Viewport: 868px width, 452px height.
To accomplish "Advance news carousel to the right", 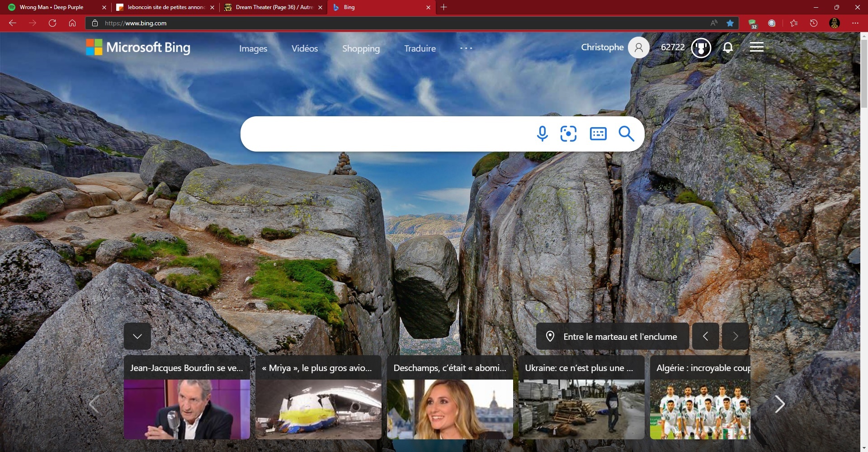I will tap(779, 404).
